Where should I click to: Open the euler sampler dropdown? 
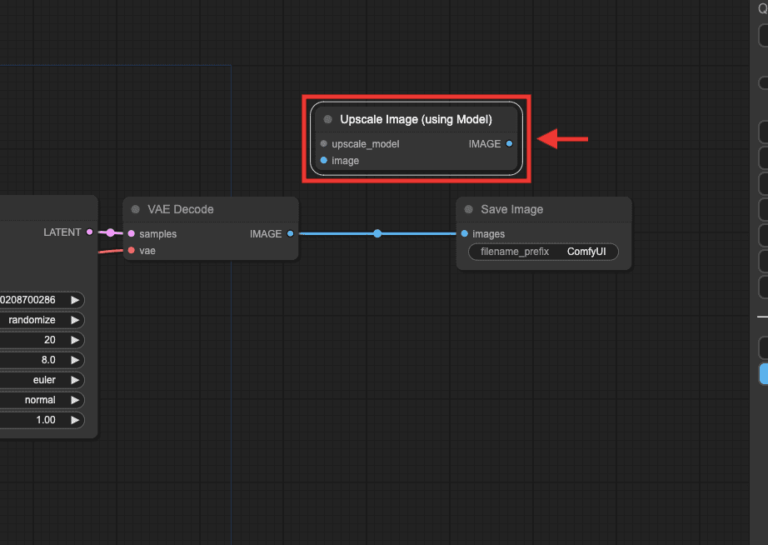(x=40, y=380)
